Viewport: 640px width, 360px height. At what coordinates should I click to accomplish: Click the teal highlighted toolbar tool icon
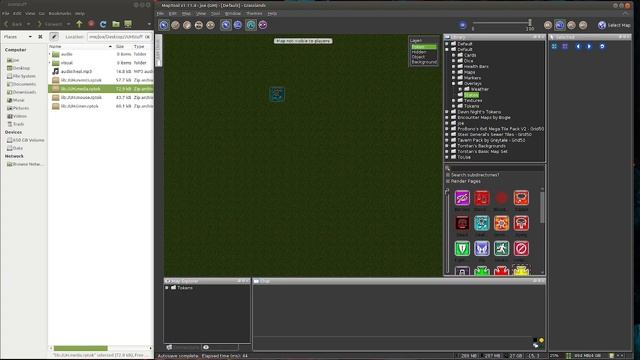(251, 25)
